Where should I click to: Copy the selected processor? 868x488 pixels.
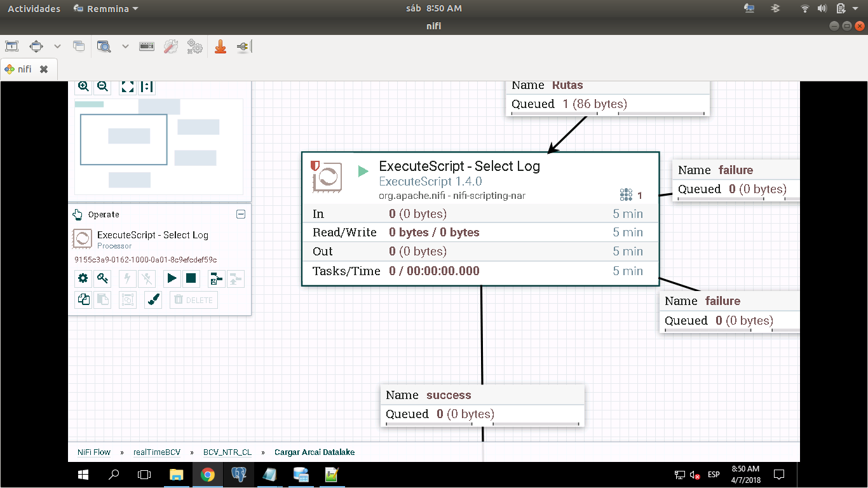pos(83,300)
